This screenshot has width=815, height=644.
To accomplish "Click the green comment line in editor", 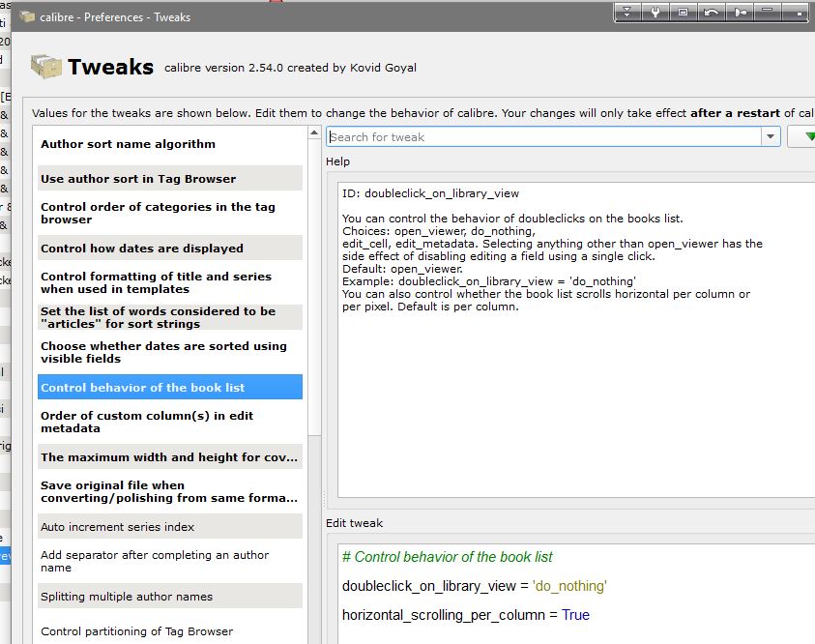I will (x=447, y=557).
